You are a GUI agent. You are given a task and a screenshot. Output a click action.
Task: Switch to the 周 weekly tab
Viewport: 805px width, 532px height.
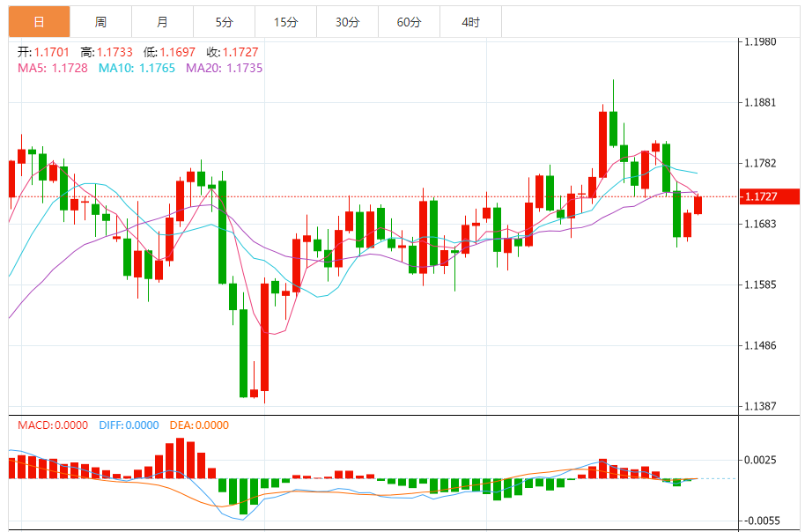pyautogui.click(x=100, y=22)
